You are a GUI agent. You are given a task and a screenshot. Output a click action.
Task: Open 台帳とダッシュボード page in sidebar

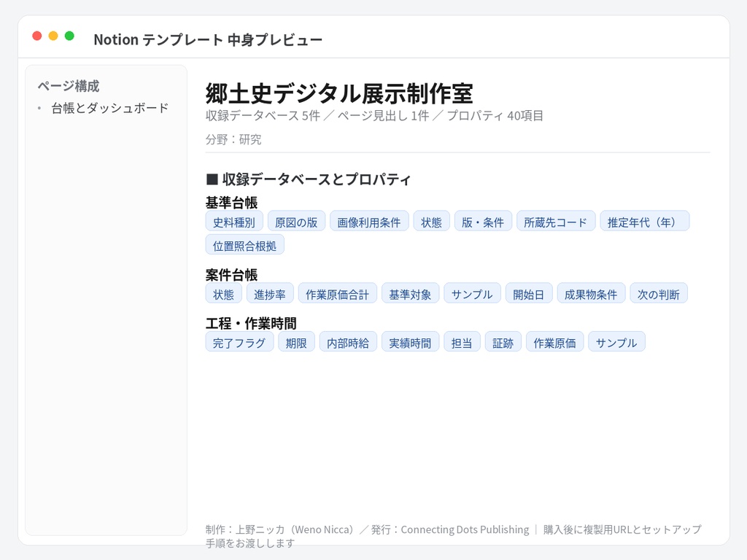coord(110,108)
